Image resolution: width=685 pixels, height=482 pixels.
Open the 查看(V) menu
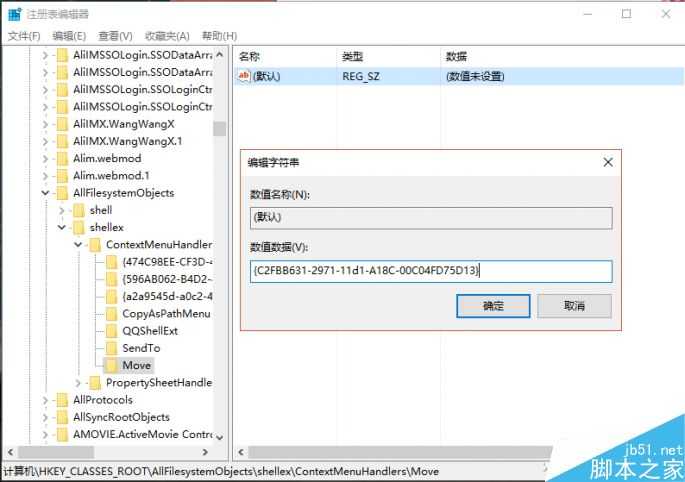[x=117, y=36]
